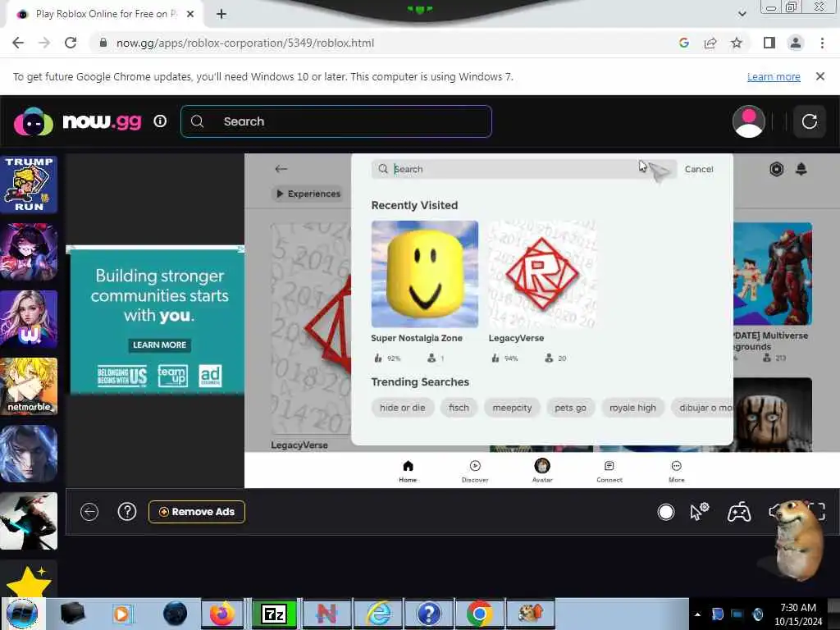Select the Experiences filter
This screenshot has width=840, height=630.
tap(308, 194)
